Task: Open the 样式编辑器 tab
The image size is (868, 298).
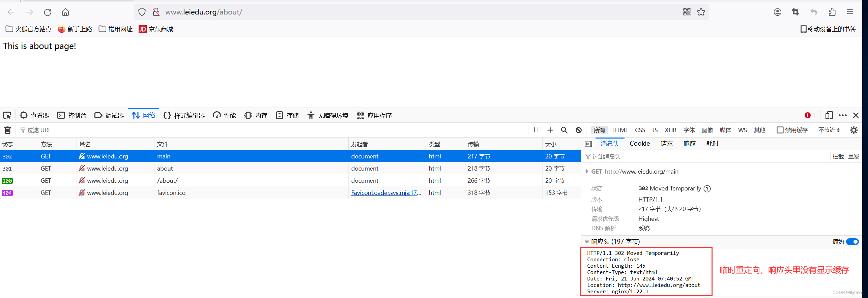Action: pos(184,116)
